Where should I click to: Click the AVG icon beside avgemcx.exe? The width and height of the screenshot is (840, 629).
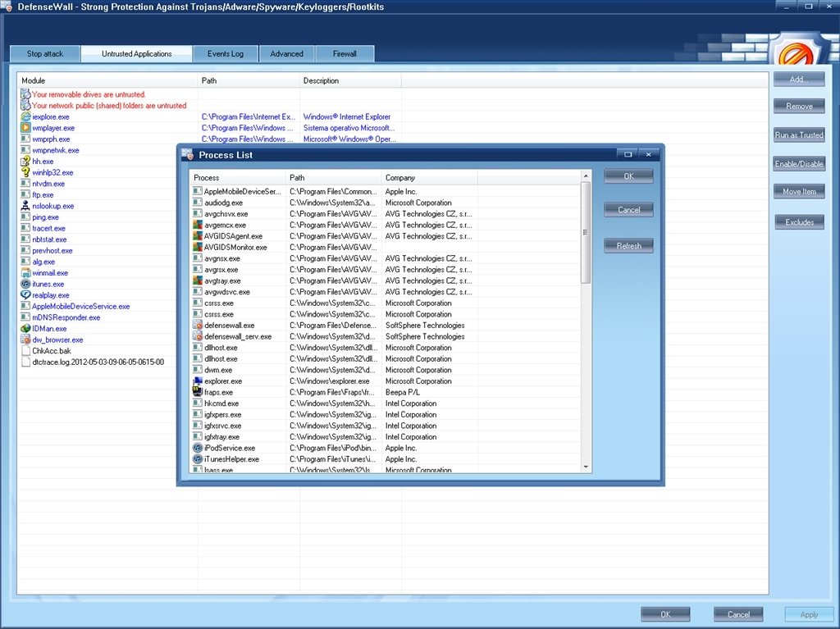[198, 225]
